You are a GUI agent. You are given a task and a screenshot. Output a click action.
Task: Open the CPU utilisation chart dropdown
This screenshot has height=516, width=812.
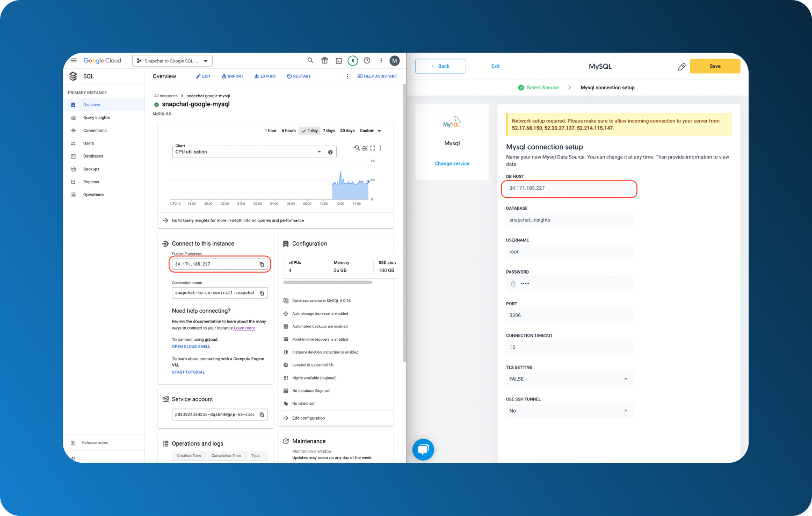[254, 152]
